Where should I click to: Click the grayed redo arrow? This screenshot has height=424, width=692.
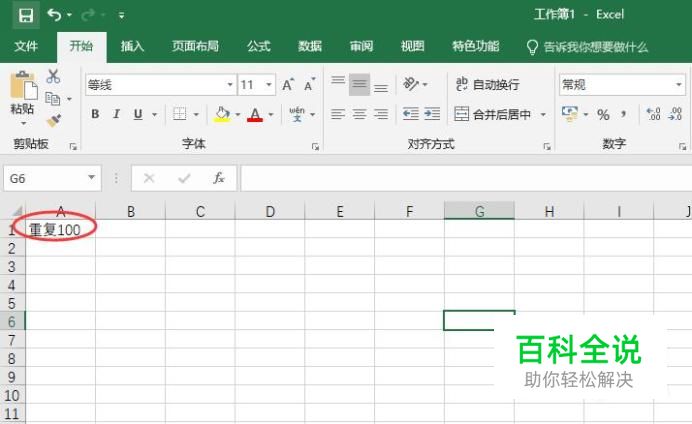88,15
